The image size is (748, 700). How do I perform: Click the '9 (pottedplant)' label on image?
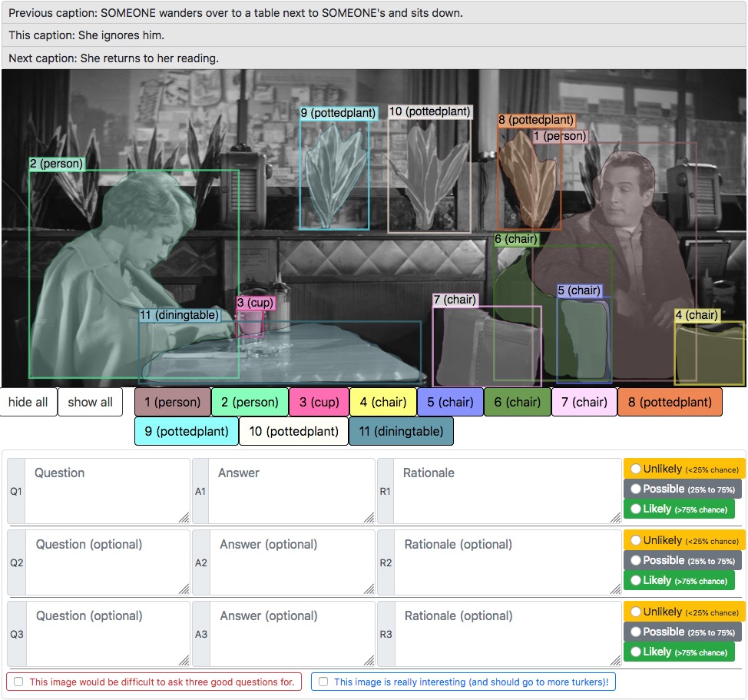[x=338, y=113]
